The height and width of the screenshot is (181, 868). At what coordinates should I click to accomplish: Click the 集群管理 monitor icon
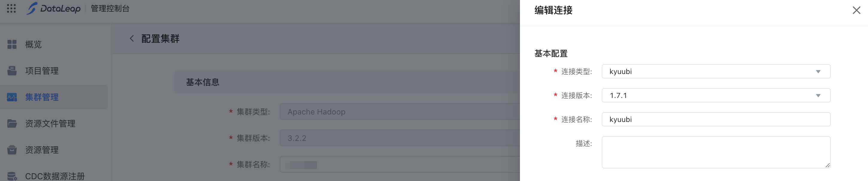point(12,97)
